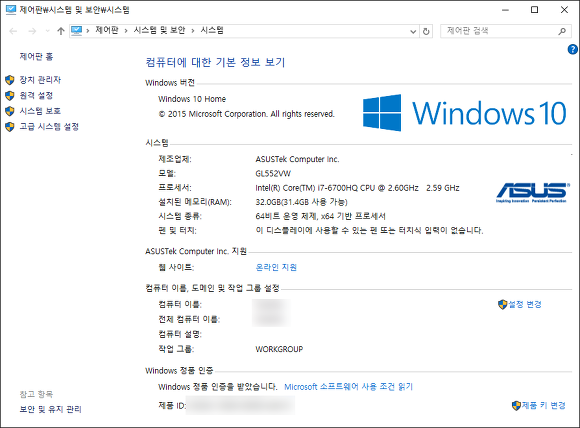The width and height of the screenshot is (580, 428).
Task: Open 보안 및 유지 관리 link
Action: click(50, 409)
